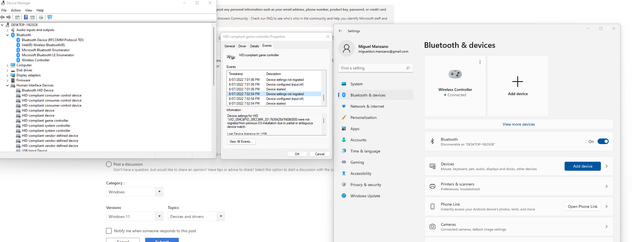Open Gaming in Settings sidebar
The height and width of the screenshot is (242, 644).
[375, 162]
